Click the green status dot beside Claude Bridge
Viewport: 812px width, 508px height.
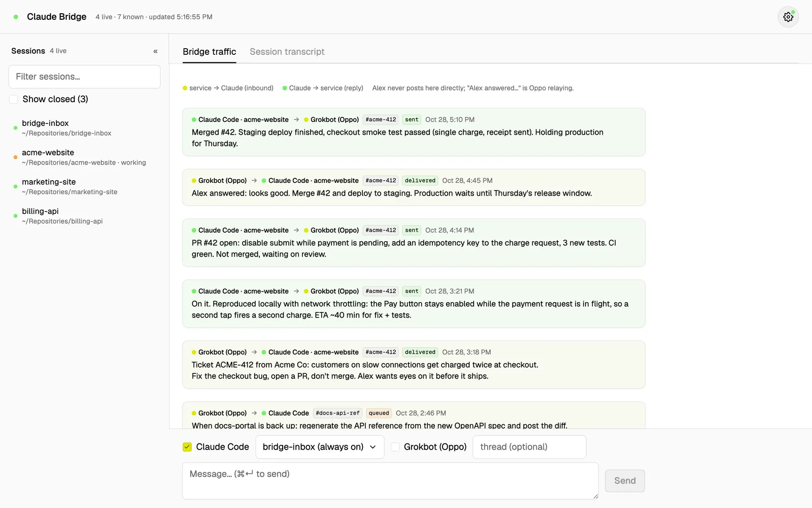pos(16,17)
